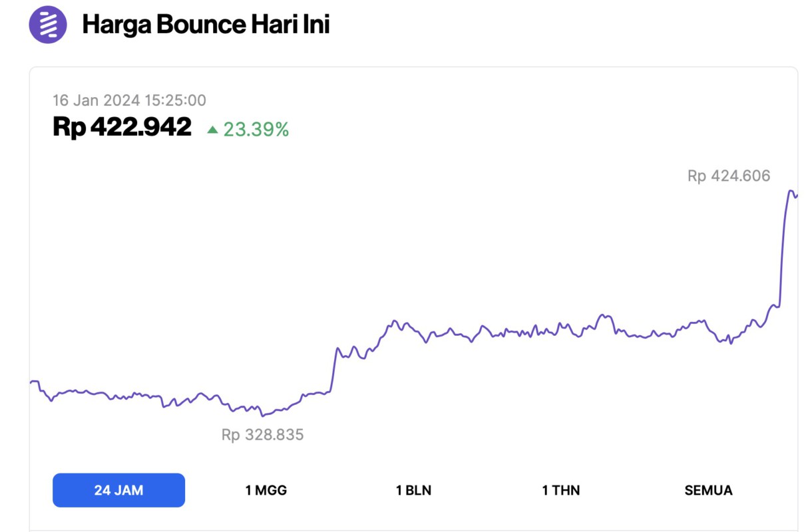Click the Rp 328.835 low price label
The image size is (806, 532).
point(263,435)
